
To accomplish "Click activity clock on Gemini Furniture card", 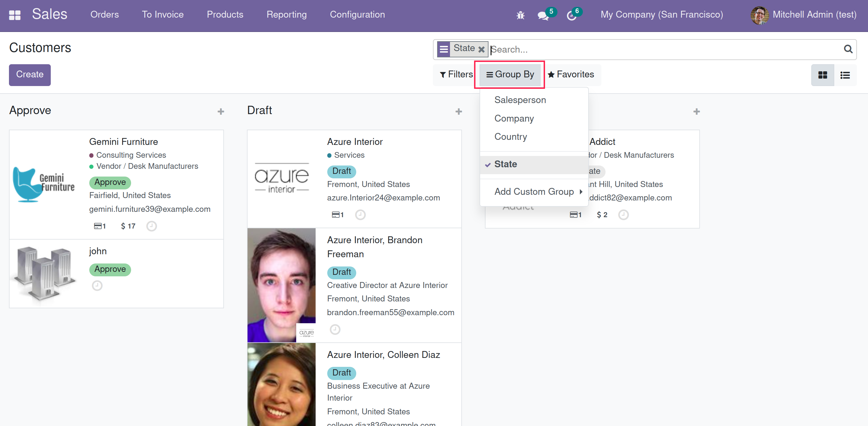I will click(x=151, y=226).
